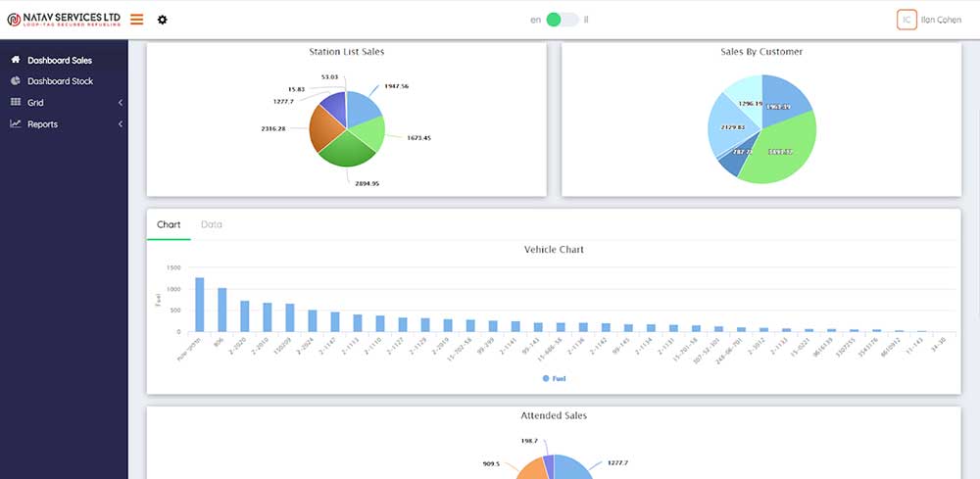Click the orange slice in Attended Sales pie
980x479 pixels.
(532, 469)
